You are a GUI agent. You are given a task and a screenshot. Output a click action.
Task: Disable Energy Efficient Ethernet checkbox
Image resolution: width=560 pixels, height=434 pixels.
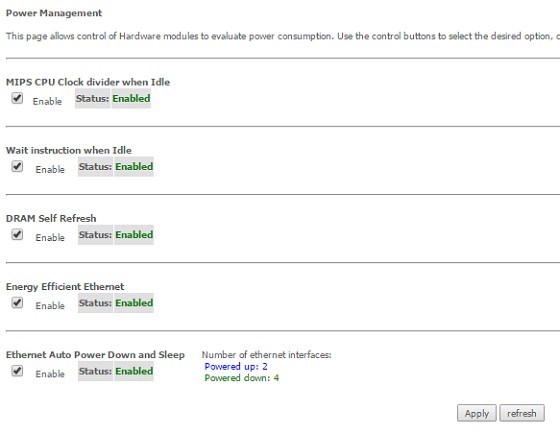click(x=17, y=303)
